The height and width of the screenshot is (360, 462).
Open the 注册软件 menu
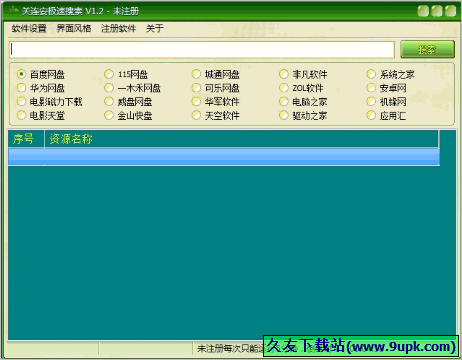(x=118, y=29)
